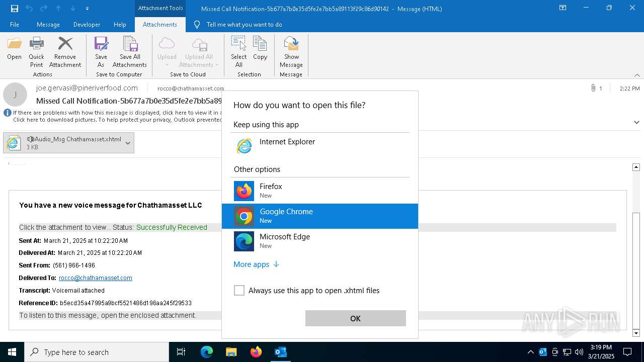Open the quick access toolbar customize dropdown
Image resolution: width=644 pixels, height=362 pixels.
[x=87, y=9]
